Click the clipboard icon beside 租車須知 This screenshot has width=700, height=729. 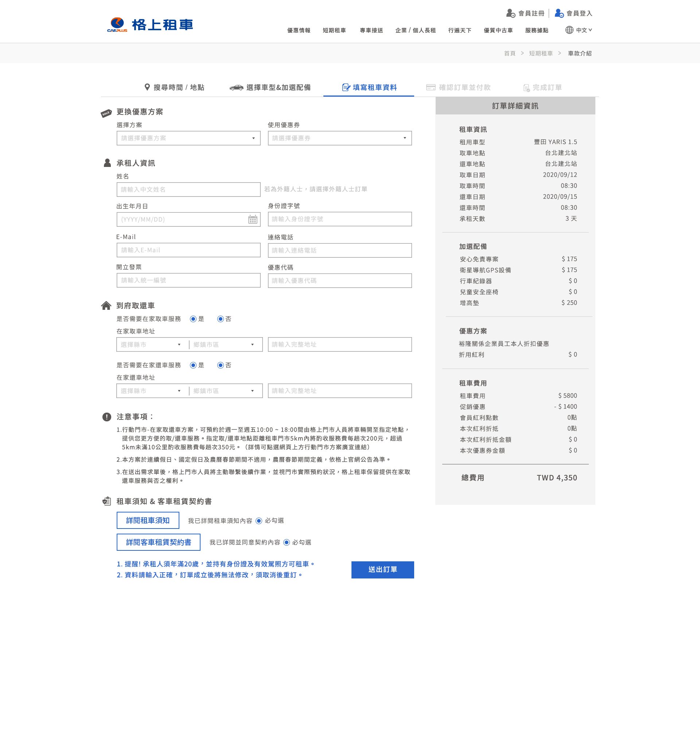tap(107, 502)
